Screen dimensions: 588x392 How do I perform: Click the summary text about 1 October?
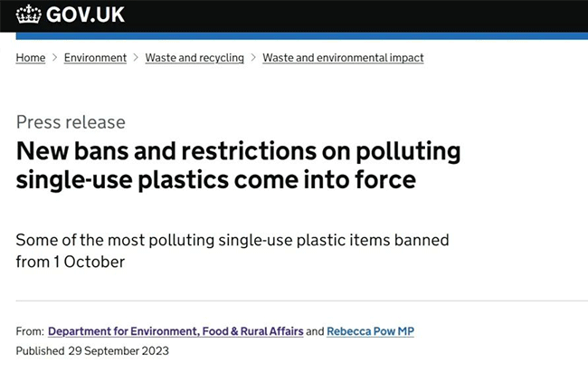[232, 251]
